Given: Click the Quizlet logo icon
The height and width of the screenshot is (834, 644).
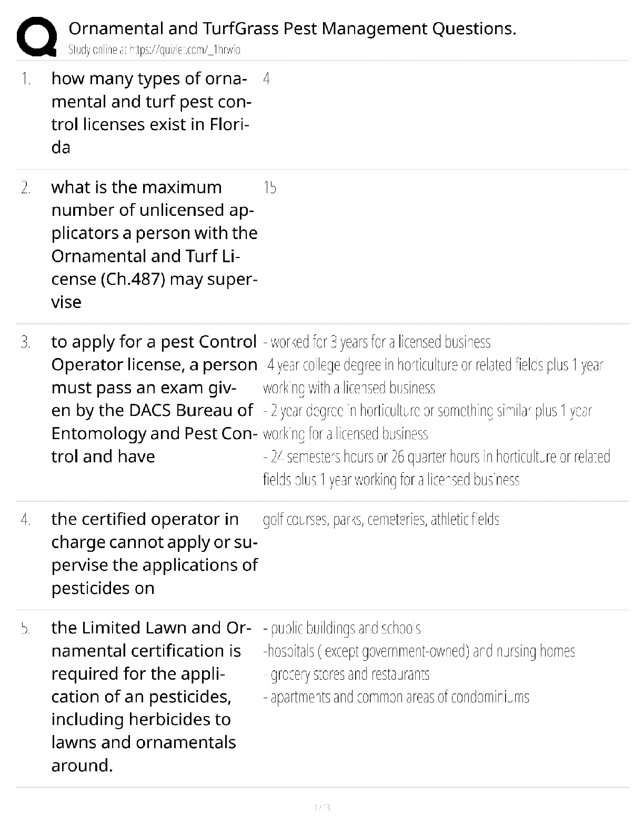Looking at the screenshot, I should [x=37, y=36].
